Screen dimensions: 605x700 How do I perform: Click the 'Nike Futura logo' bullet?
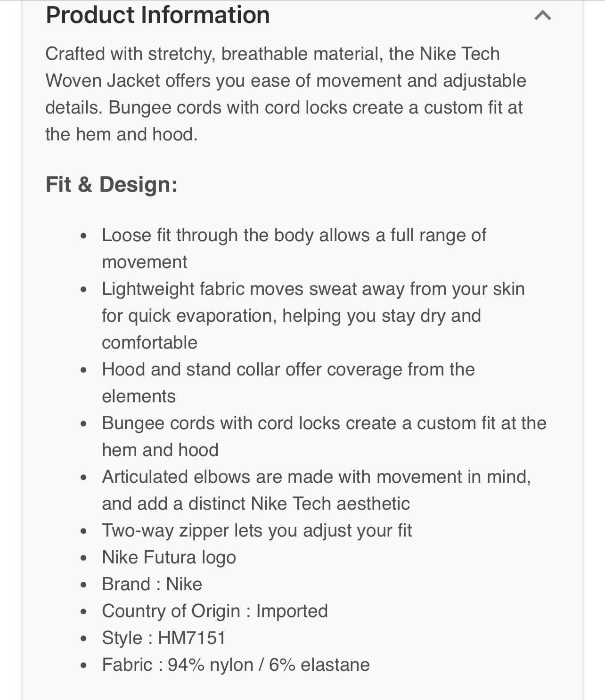[x=169, y=557]
